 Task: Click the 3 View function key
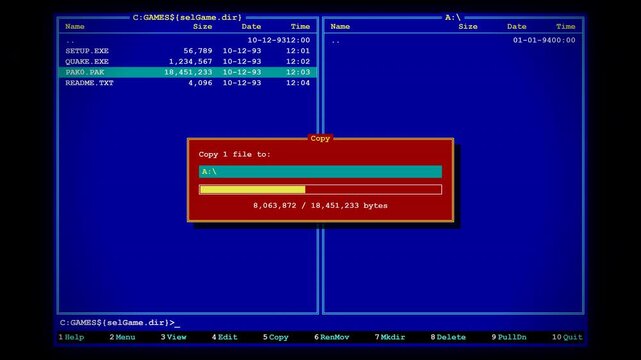click(x=173, y=337)
